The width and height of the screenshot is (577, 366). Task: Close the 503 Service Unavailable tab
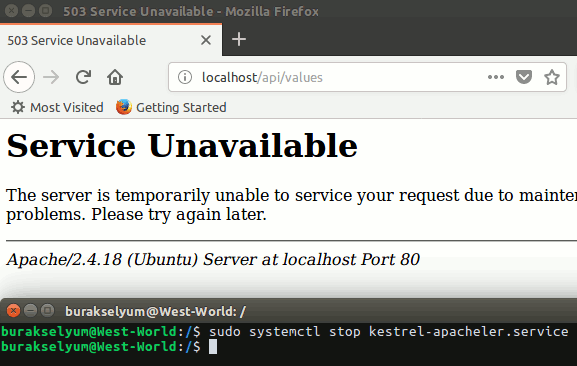206,40
